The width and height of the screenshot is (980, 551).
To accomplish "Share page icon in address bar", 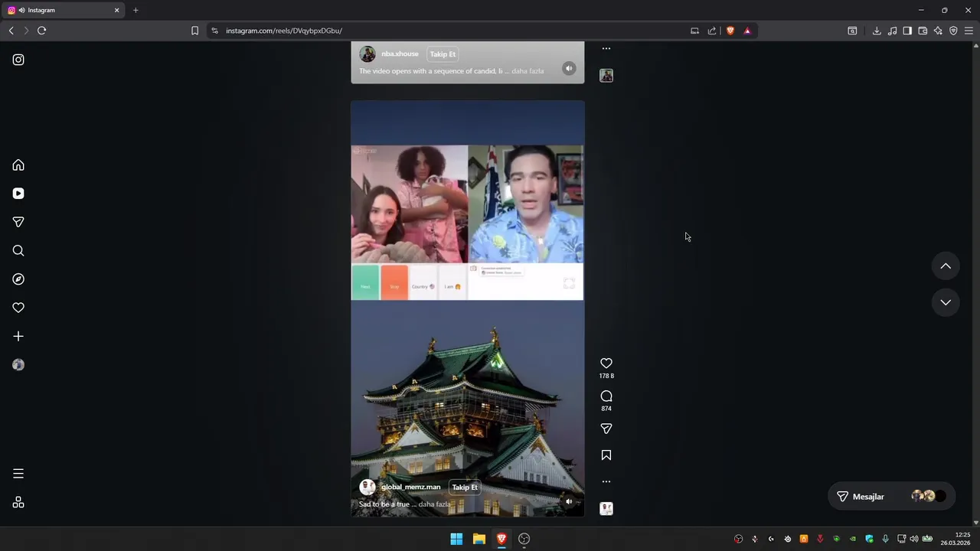I will pyautogui.click(x=712, y=31).
